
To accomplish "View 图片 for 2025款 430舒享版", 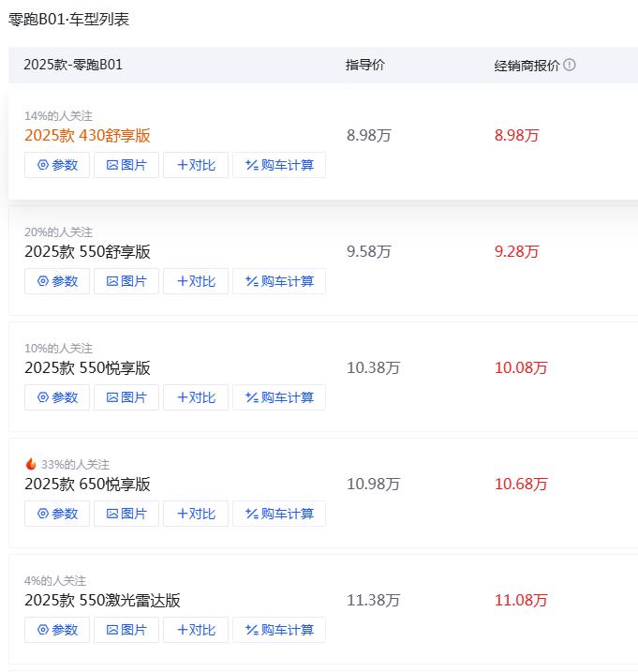I will (x=126, y=165).
